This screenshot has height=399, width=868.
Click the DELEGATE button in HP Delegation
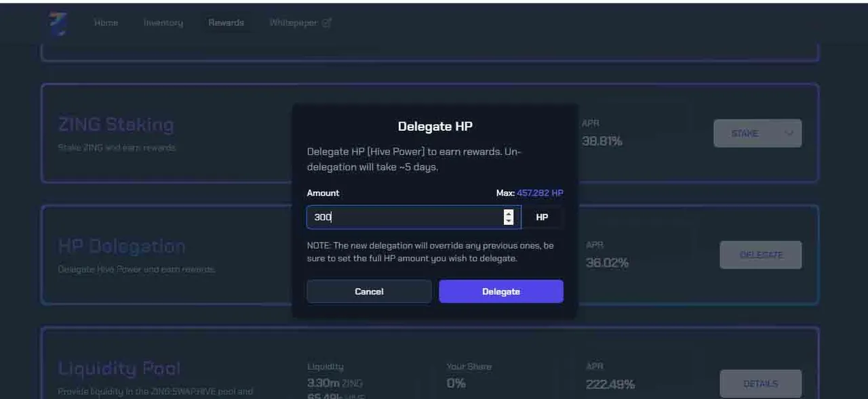coord(761,255)
